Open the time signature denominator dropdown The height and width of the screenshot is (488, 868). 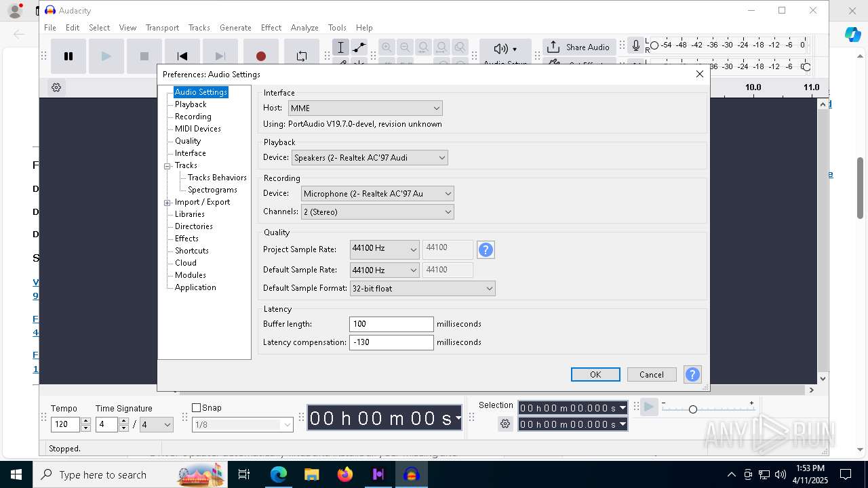[x=157, y=425]
